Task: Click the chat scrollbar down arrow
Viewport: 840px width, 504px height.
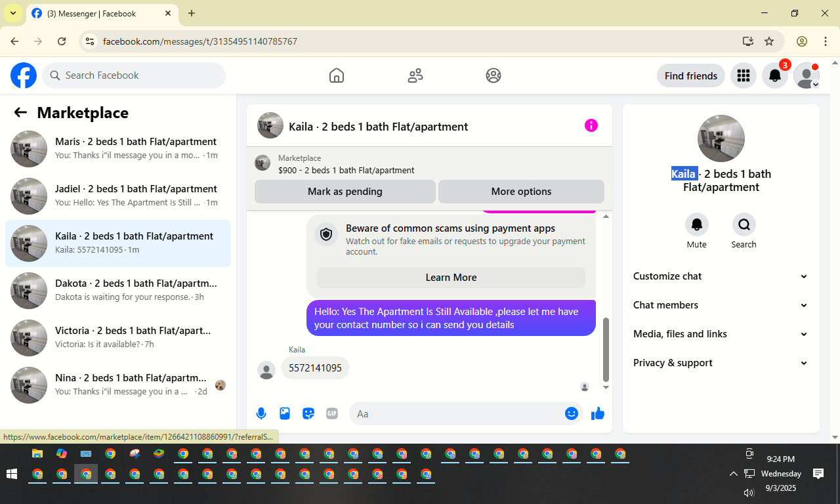Action: [x=606, y=387]
